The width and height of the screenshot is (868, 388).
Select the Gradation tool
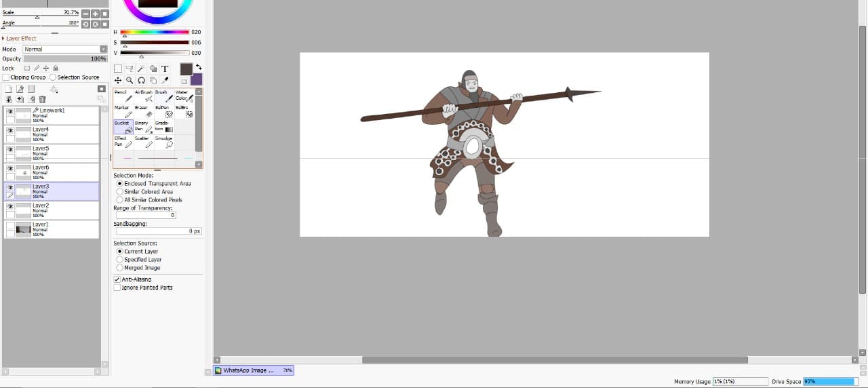(x=164, y=127)
